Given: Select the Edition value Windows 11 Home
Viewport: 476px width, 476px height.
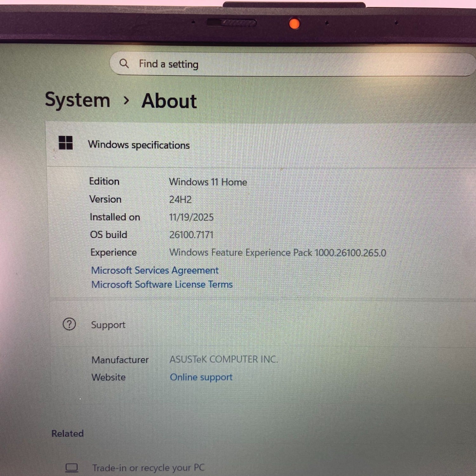Looking at the screenshot, I should click(x=208, y=182).
